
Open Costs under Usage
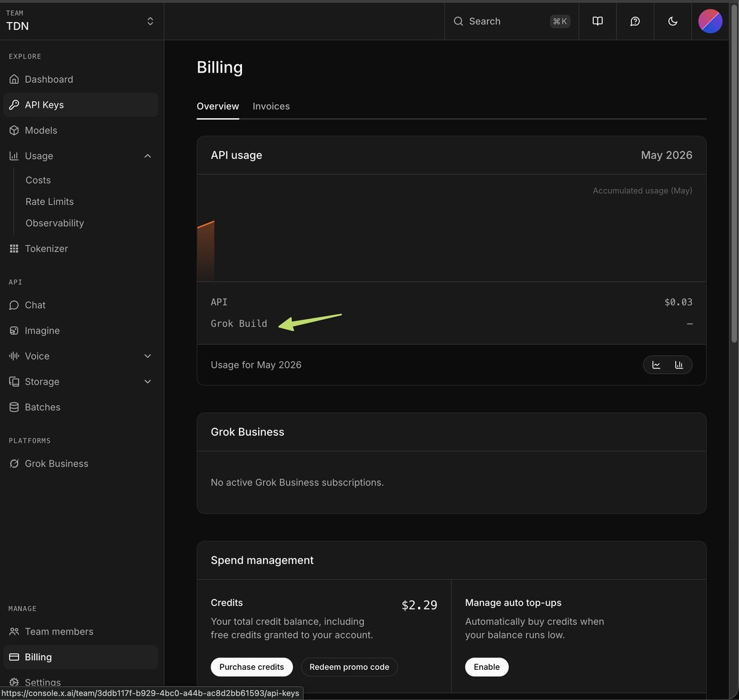tap(38, 180)
